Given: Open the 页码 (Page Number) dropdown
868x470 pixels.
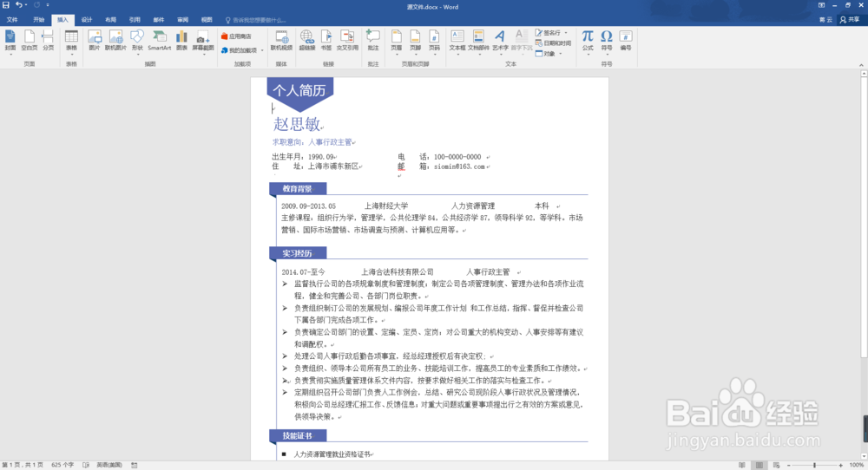Looking at the screenshot, I should (x=434, y=42).
